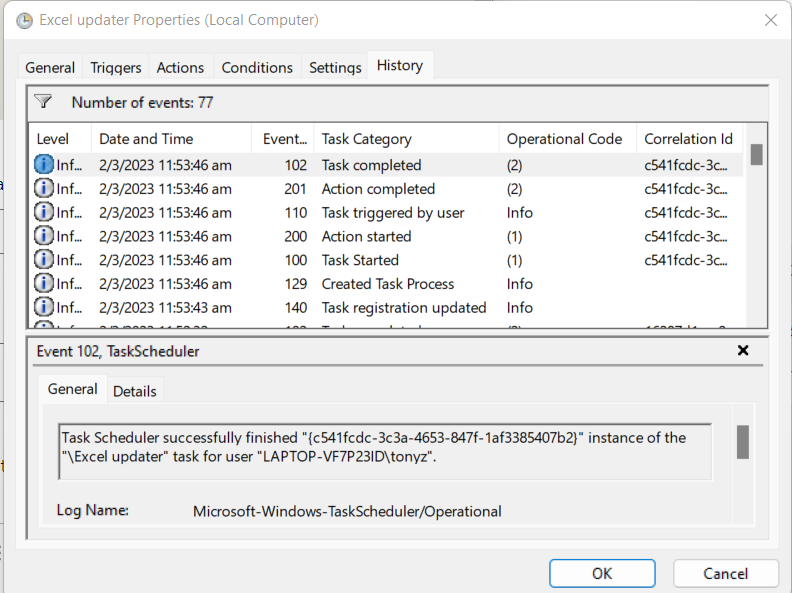Click correlation id on Task Started row
The height and width of the screenshot is (593, 792).
tap(685, 260)
